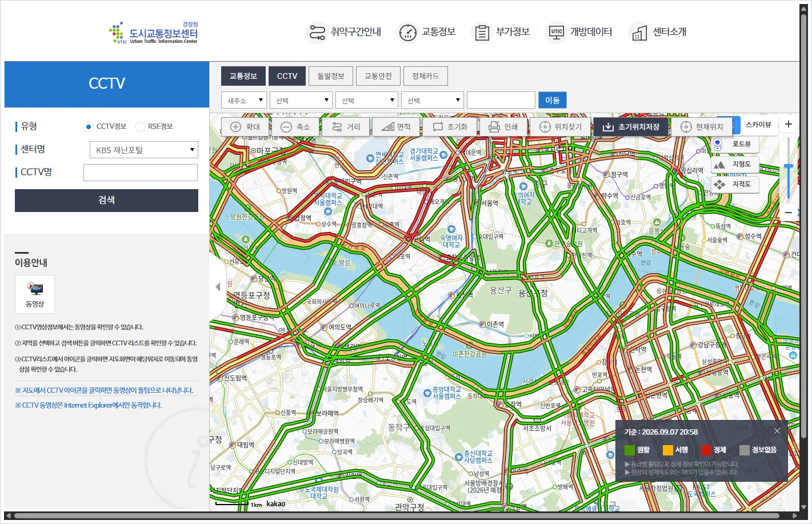Open the 동영상 video guide icon

35,294
